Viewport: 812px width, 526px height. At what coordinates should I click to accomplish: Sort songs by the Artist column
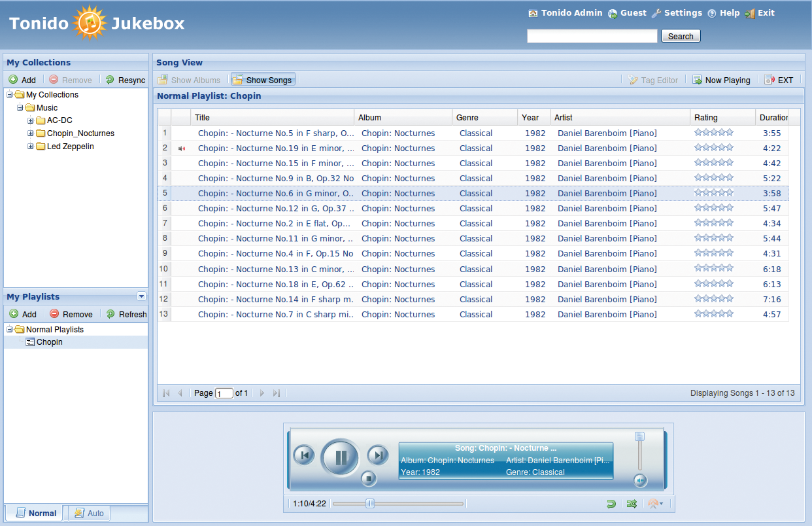620,118
